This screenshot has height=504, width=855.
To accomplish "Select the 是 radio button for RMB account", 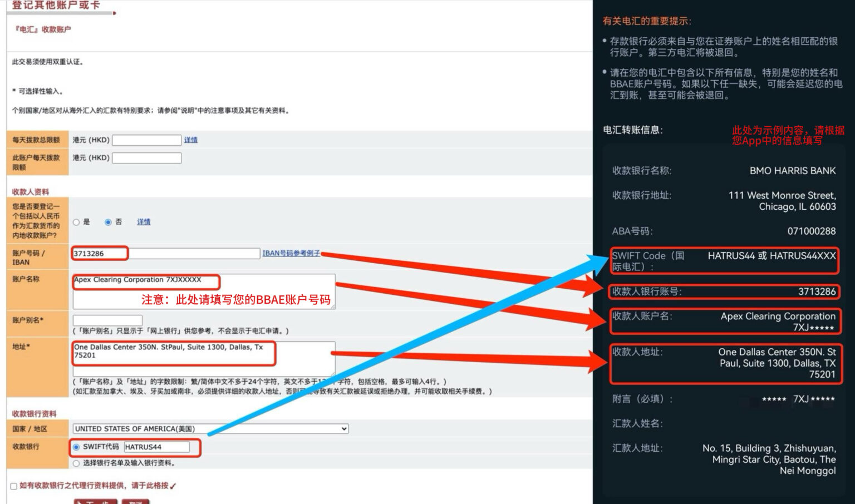I will click(76, 222).
